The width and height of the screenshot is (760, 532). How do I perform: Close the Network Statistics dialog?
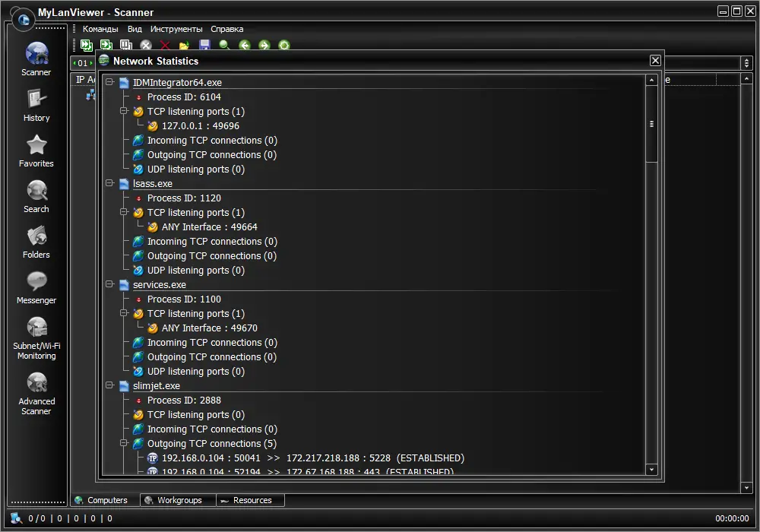[655, 61]
